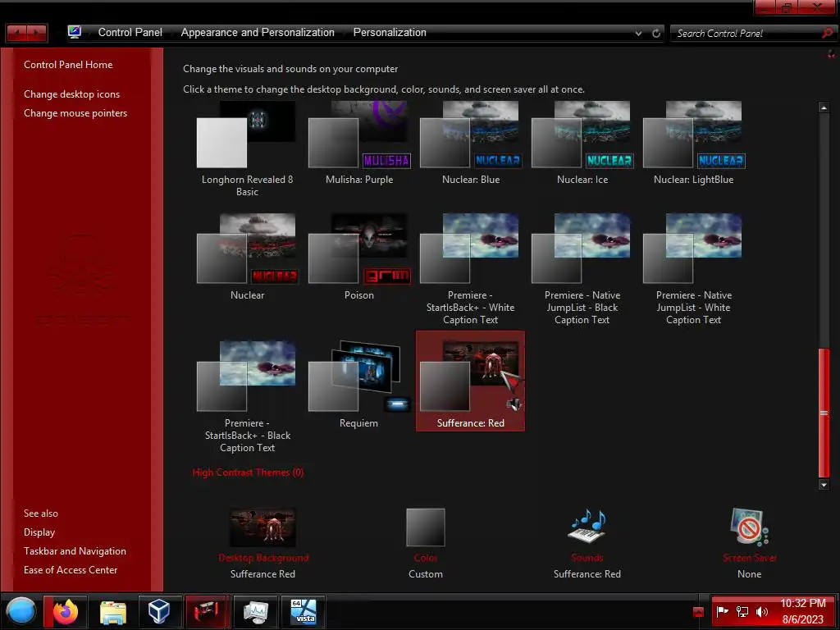The image size is (840, 630).
Task: Open the help icon at top right
Action: pos(831,54)
